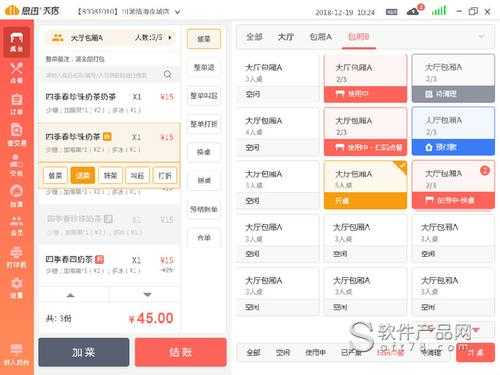Click the 整单打折 button
Viewport: 500px width, 375px height.
204,124
